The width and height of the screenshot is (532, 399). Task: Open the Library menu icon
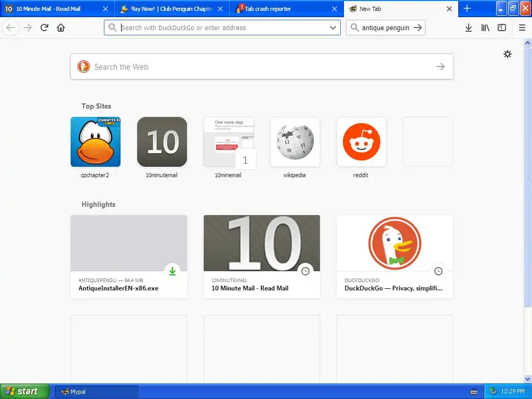click(485, 28)
